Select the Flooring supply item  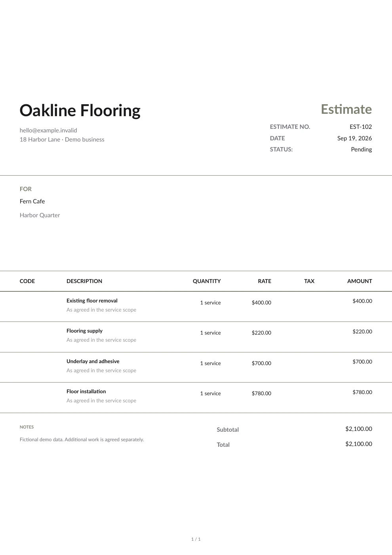[x=84, y=331]
